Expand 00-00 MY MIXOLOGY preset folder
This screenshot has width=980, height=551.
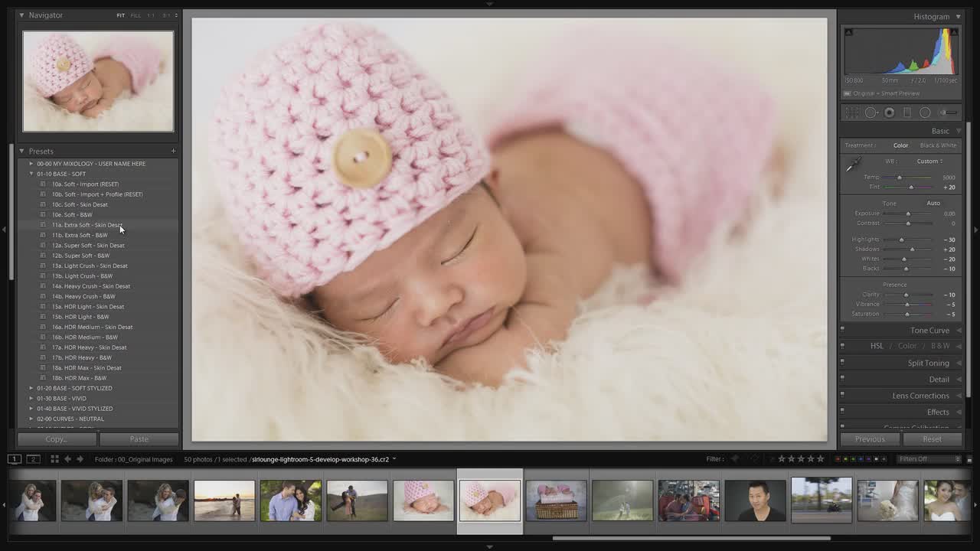[31, 164]
